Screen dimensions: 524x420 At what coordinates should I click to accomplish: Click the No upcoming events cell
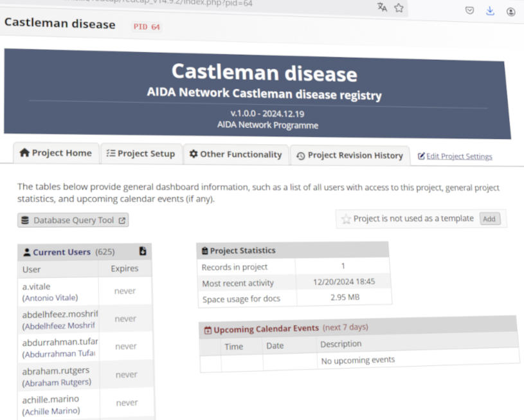click(357, 360)
